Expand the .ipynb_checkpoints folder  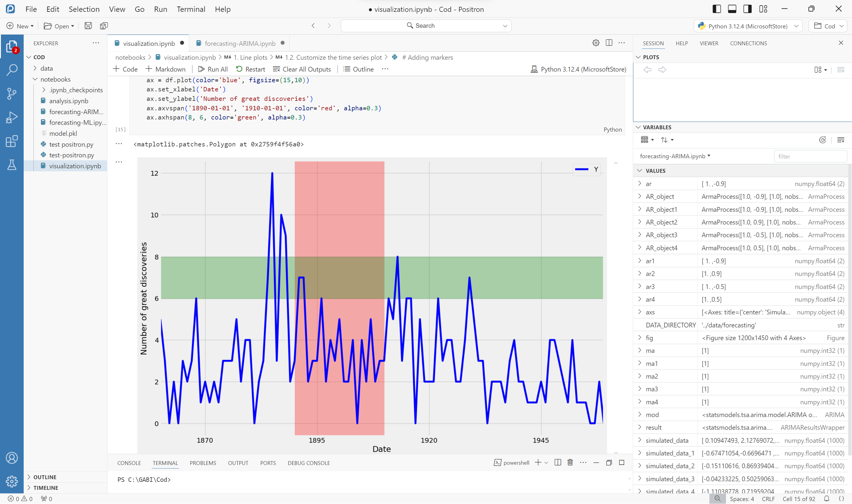44,90
